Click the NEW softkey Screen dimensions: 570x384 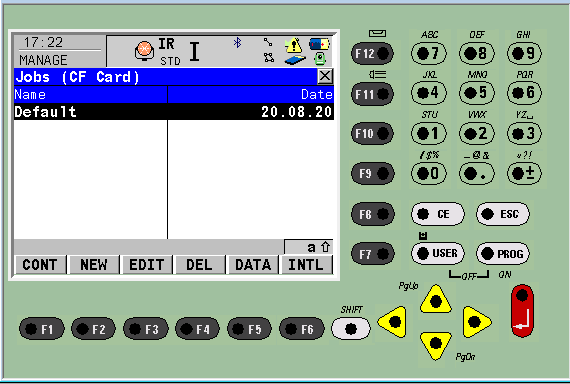click(x=94, y=264)
